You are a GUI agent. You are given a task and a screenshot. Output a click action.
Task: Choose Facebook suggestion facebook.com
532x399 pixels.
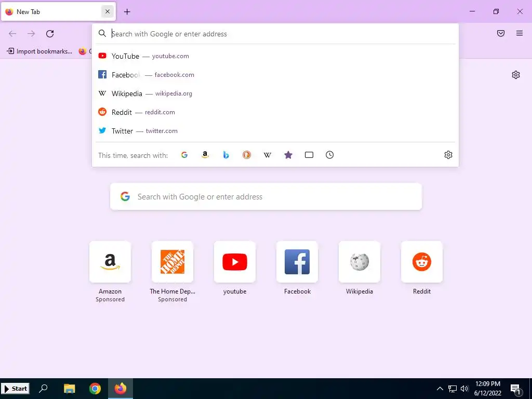[x=275, y=75]
